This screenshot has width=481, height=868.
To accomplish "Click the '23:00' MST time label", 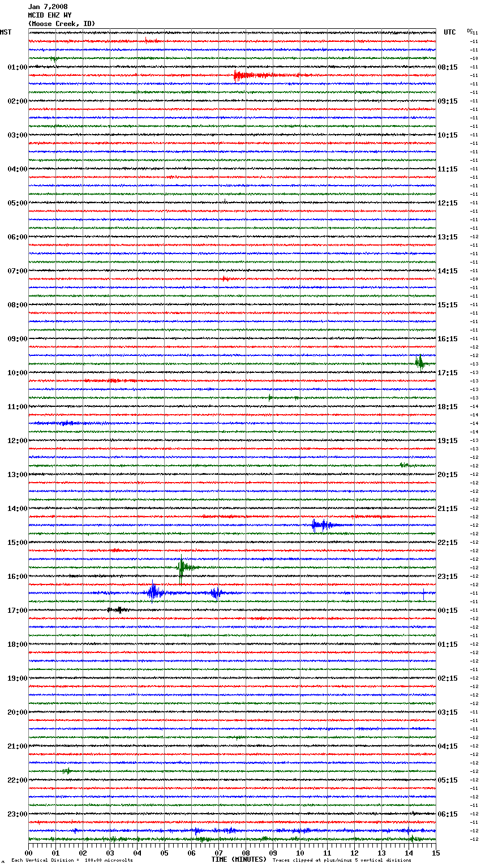I will point(18,814).
